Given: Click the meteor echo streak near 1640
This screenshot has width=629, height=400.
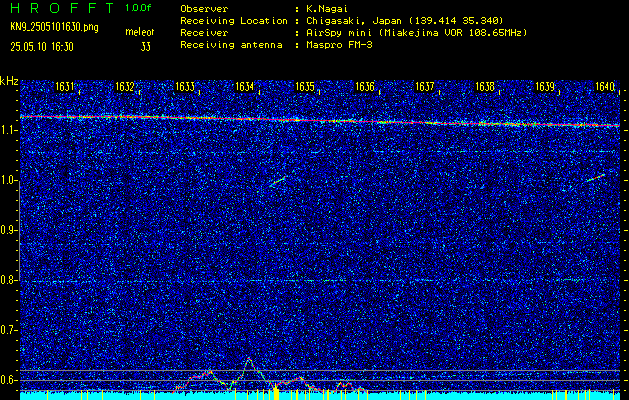Looking at the screenshot, I should (595, 178).
